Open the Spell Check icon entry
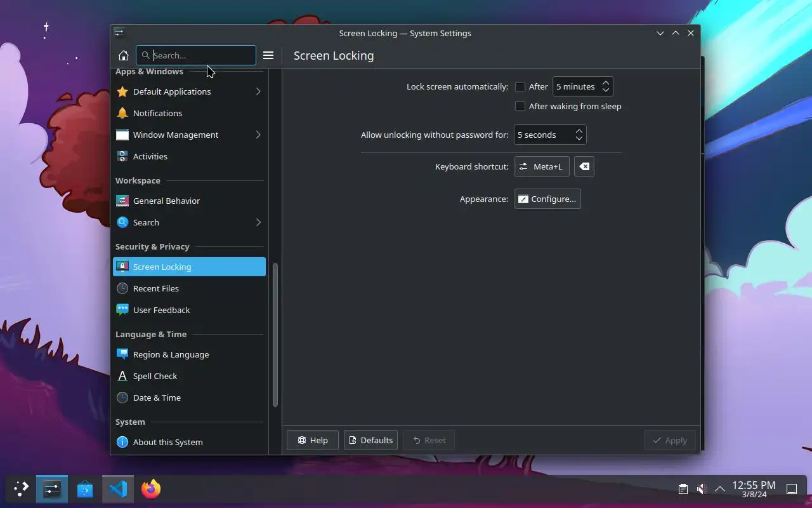The width and height of the screenshot is (812, 508). pos(122,376)
